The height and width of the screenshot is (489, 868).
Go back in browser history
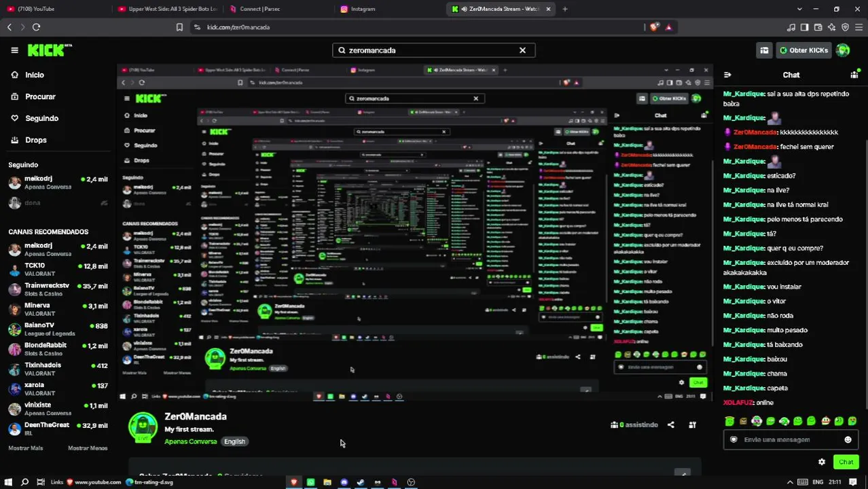pos(10,27)
